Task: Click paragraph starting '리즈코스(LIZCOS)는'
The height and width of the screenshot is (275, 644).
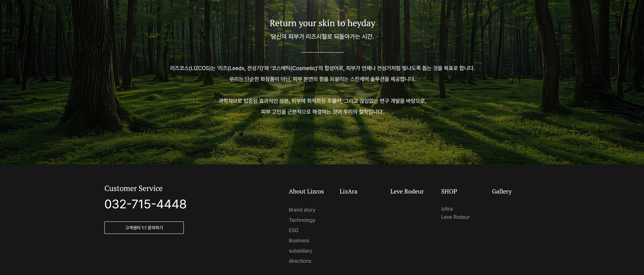Action: pyautogui.click(x=322, y=68)
